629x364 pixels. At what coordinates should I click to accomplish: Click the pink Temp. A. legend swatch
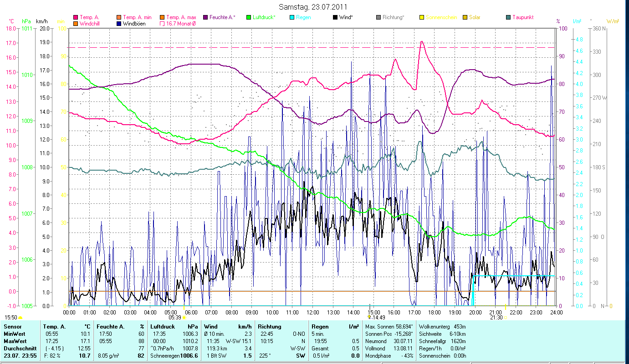pyautogui.click(x=76, y=17)
